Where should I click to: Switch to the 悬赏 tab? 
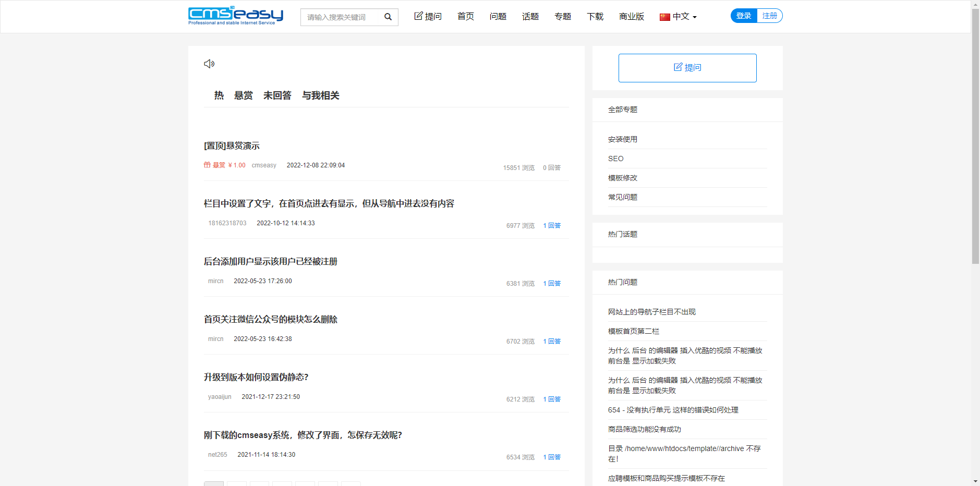pos(243,95)
